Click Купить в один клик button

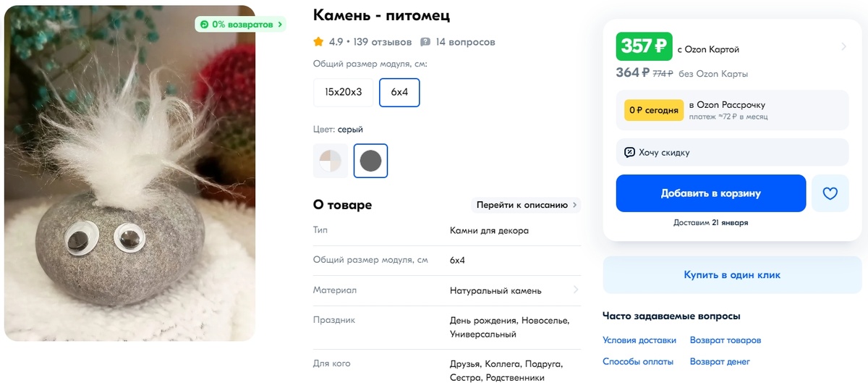732,275
